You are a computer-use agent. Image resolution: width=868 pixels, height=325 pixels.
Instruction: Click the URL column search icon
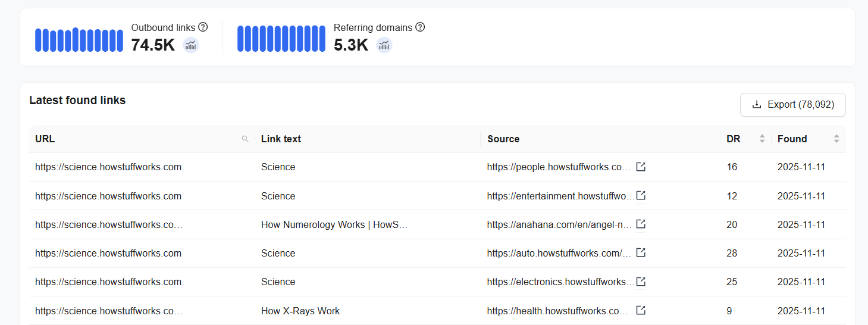pos(245,139)
